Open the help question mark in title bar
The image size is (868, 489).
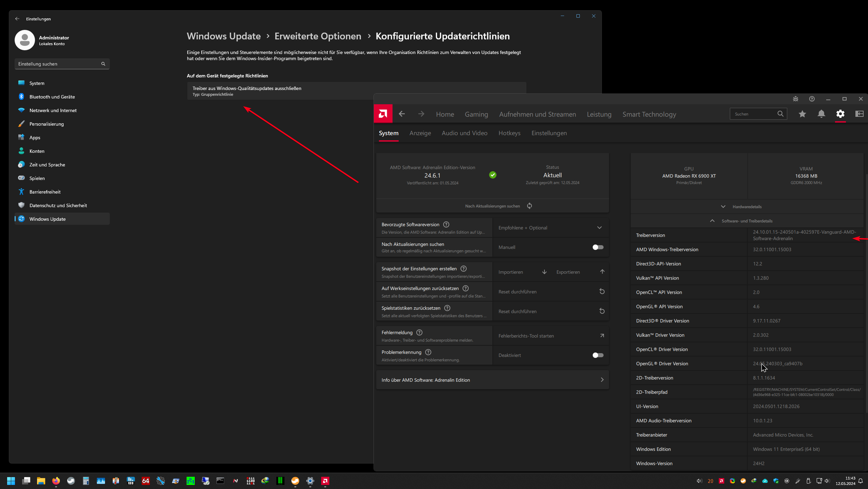[x=812, y=99]
